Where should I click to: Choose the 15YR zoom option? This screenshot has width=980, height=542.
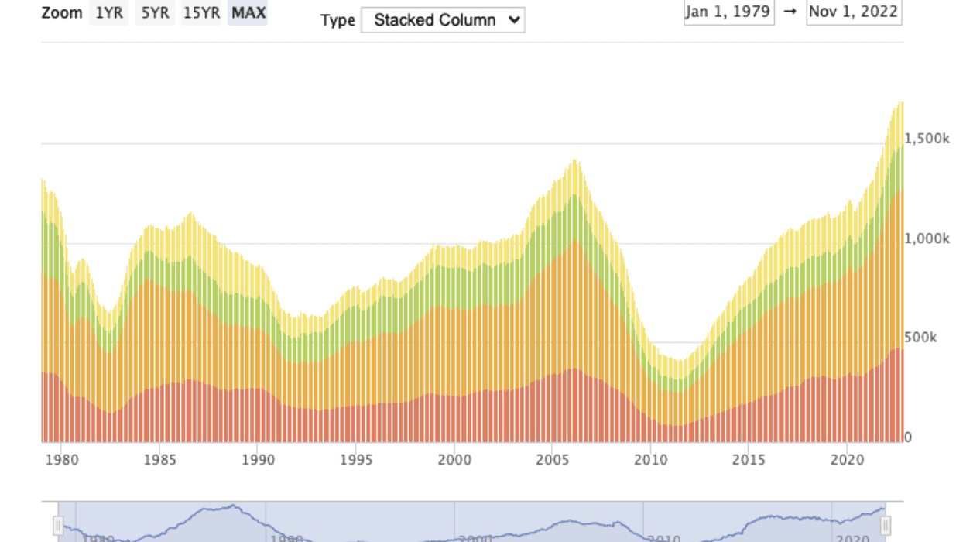[x=200, y=14]
